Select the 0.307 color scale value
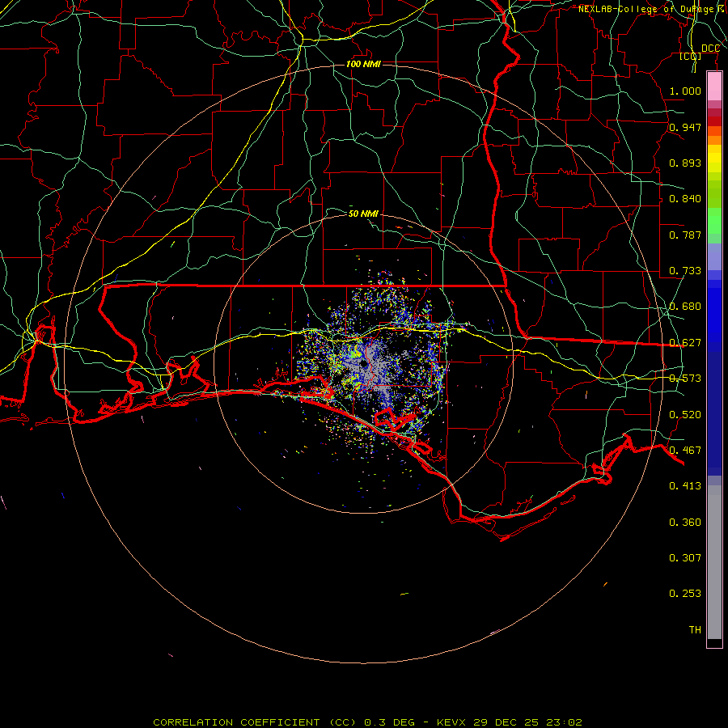The image size is (728, 728). (x=685, y=557)
